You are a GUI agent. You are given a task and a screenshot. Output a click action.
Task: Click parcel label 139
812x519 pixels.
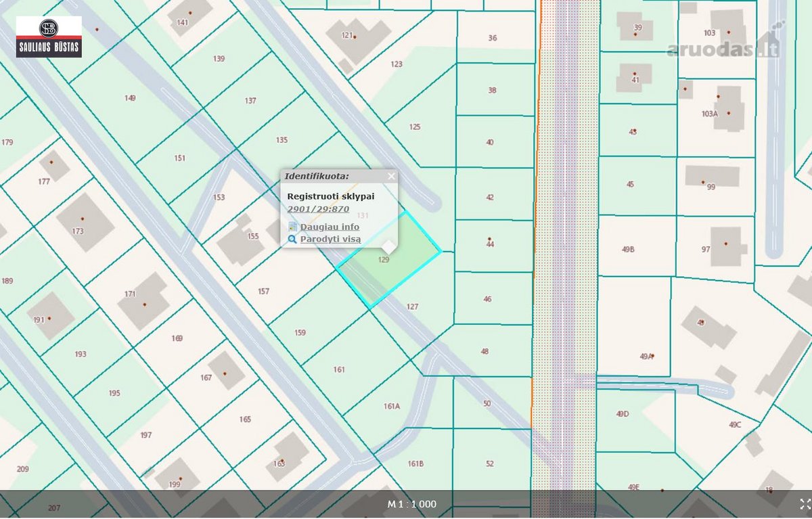coord(219,59)
